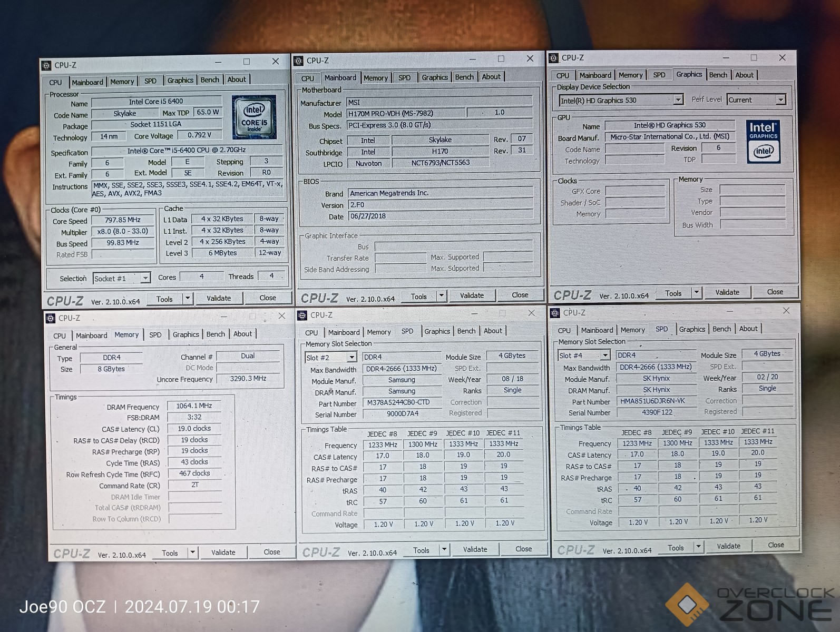Click the BIOS date 06/27/2018
This screenshot has width=840, height=632.
[439, 216]
